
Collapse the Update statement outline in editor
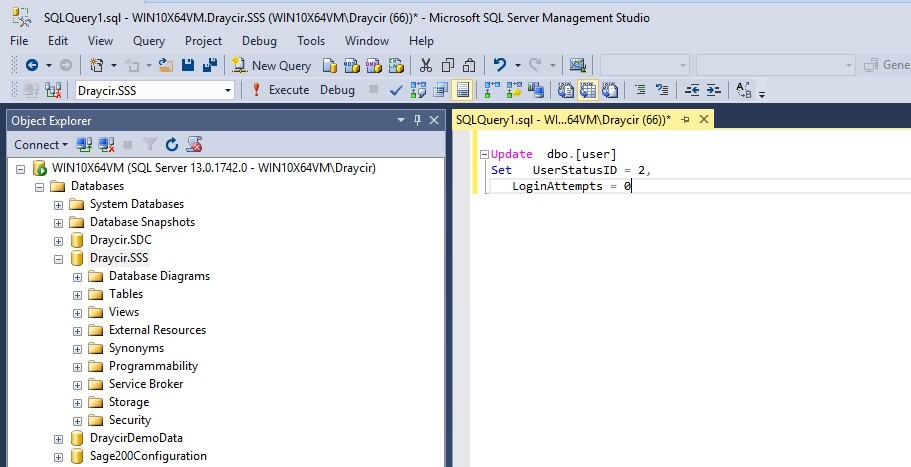point(484,155)
